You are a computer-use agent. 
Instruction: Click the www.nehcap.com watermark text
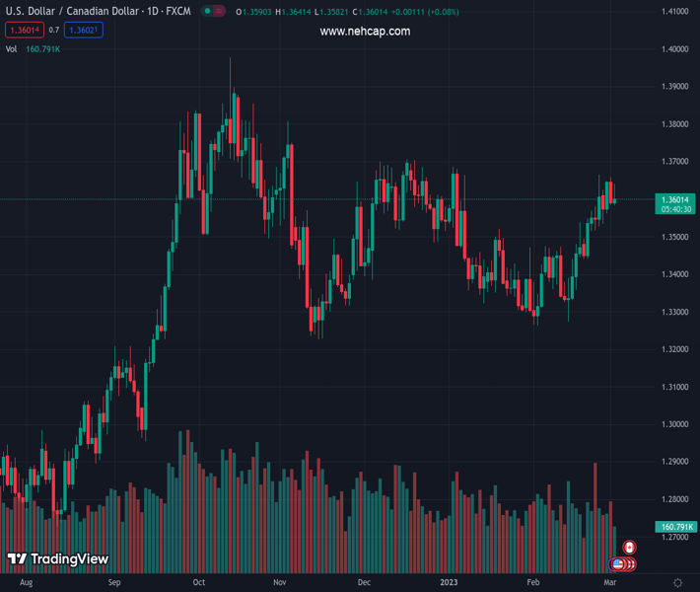tap(365, 32)
